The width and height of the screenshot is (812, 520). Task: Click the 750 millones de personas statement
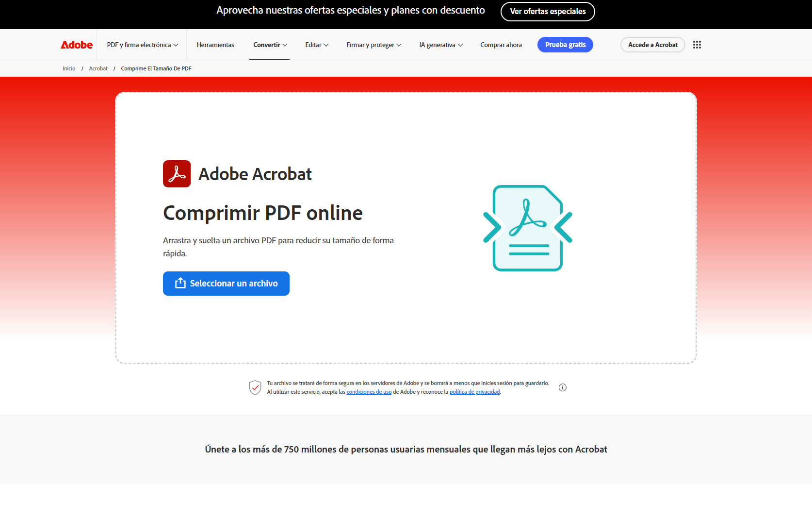point(406,450)
